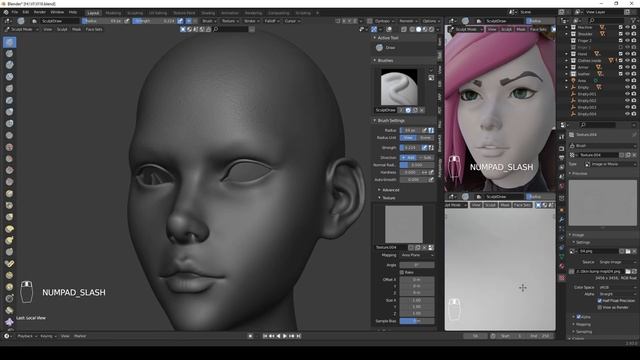Click the ScultpDraw brush preview thumbnail
Viewport: 640px width, 360px height.
399,87
